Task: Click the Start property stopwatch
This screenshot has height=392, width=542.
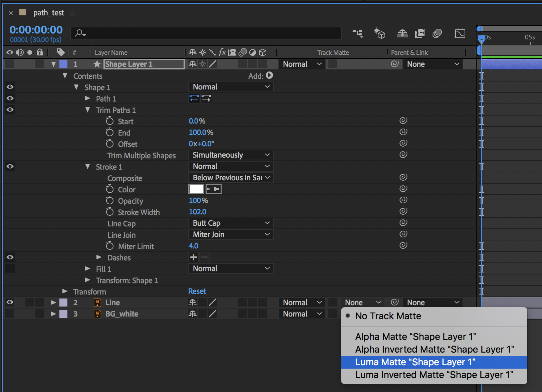Action: coord(110,121)
